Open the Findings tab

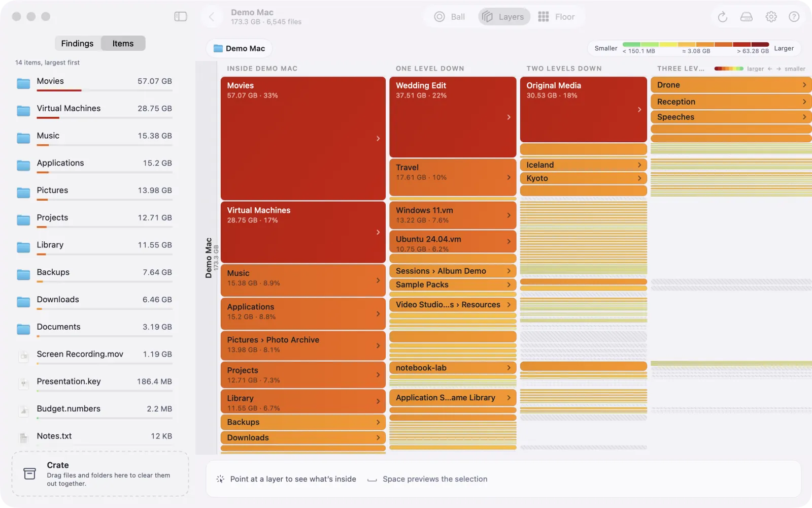77,43
